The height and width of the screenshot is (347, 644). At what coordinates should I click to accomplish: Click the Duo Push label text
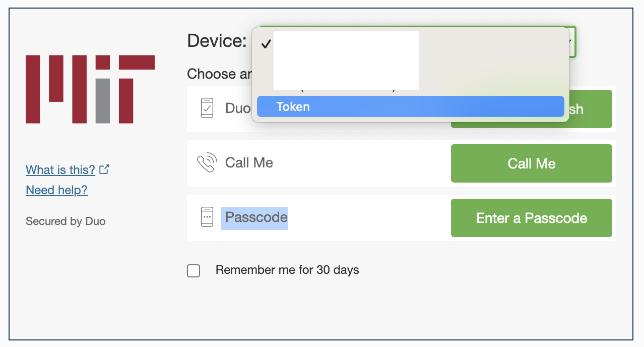(x=238, y=108)
